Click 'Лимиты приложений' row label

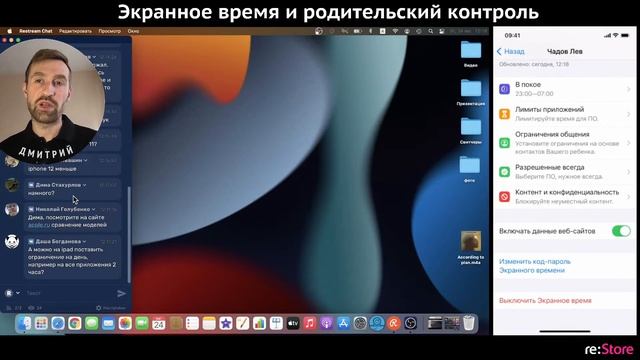[x=549, y=109]
